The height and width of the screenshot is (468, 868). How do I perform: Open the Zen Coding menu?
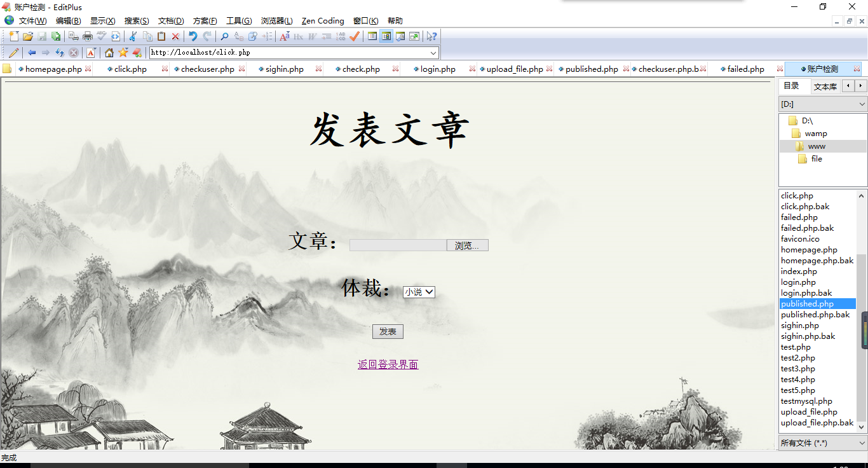point(323,21)
